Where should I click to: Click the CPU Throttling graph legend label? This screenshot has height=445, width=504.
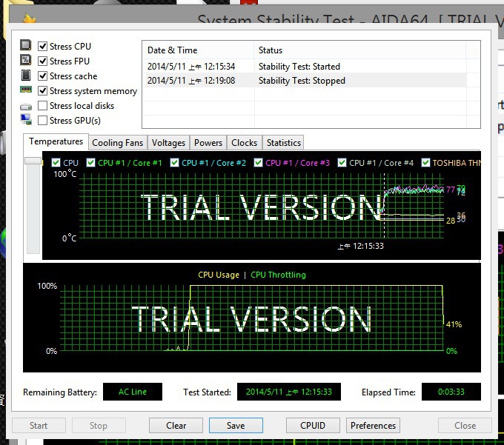278,275
